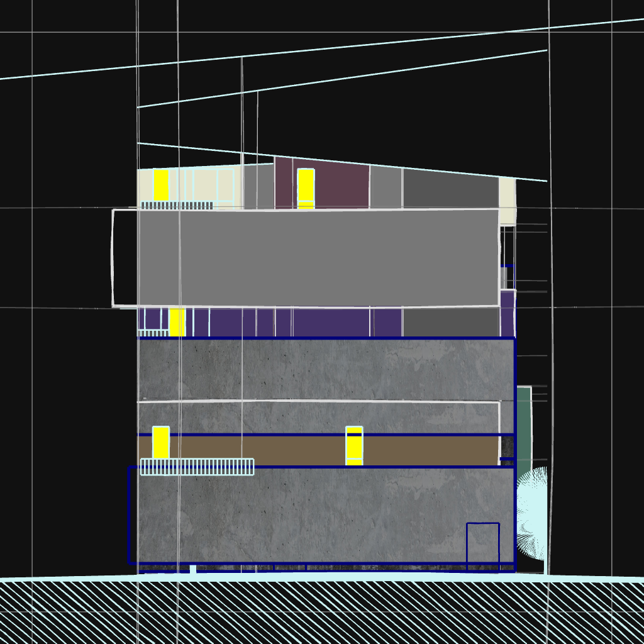Click the left yellow window on brown band

tap(161, 443)
